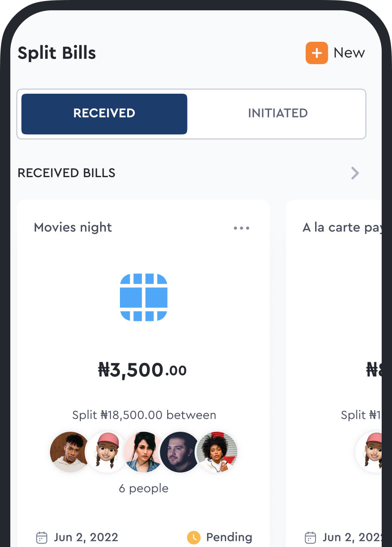The width and height of the screenshot is (392, 547).
Task: Tap the 6 people participant count
Action: (144, 489)
